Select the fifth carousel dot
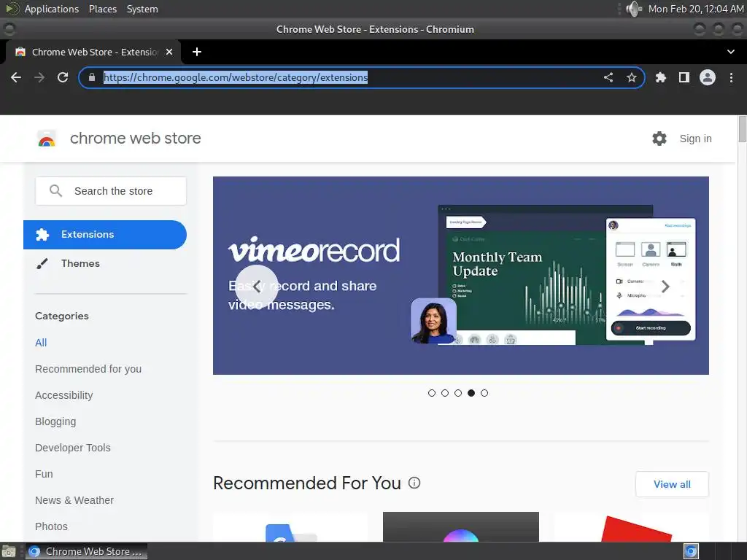Screen dimensions: 747x560 point(484,393)
